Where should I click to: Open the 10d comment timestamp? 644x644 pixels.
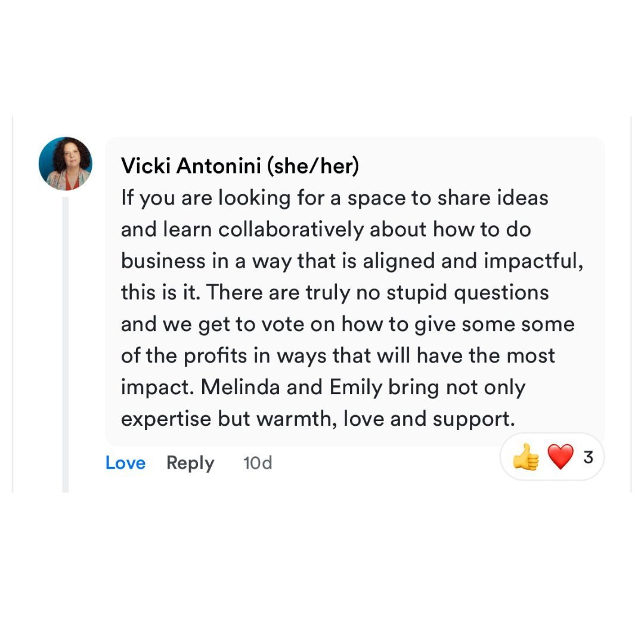pos(258,463)
